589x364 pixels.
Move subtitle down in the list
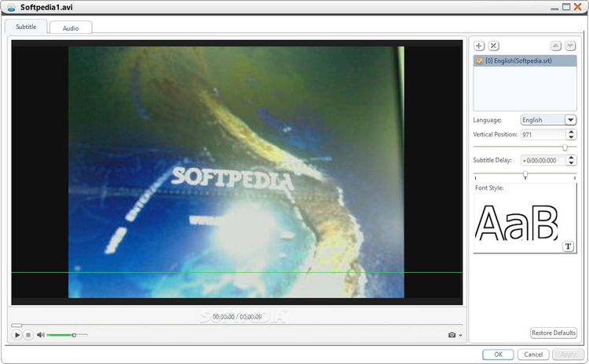(570, 45)
